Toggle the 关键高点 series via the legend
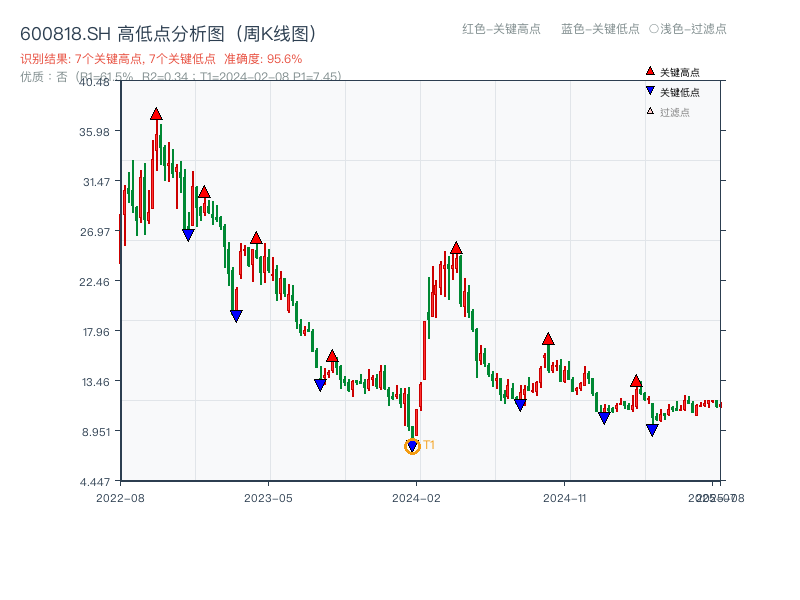Viewport: 800px width, 600px height. pyautogui.click(x=668, y=72)
